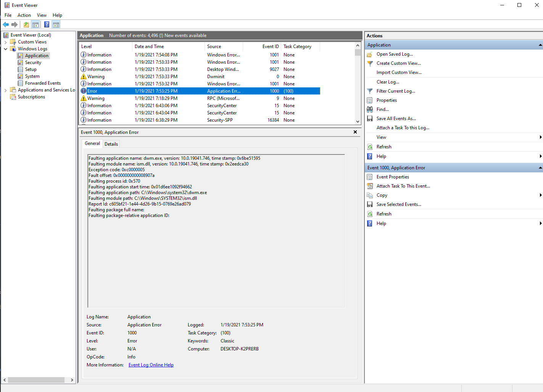Click the Find binoculars icon

(x=370, y=109)
